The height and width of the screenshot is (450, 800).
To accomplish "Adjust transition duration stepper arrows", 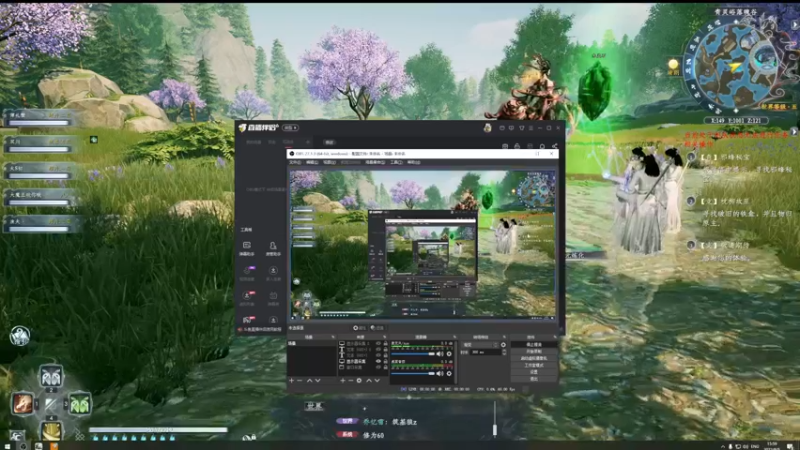I will coord(504,352).
